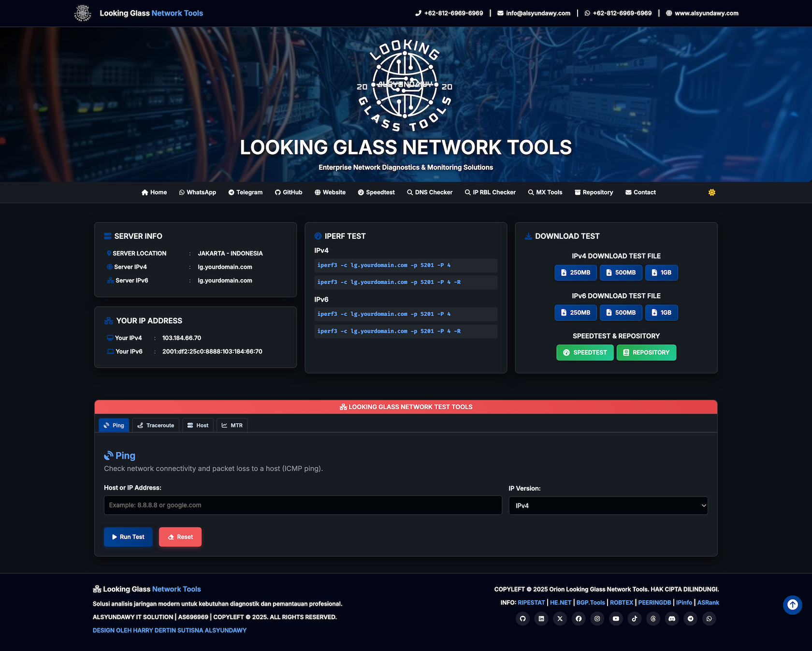
Task: Click the site logo in the header
Action: pyautogui.click(x=83, y=13)
